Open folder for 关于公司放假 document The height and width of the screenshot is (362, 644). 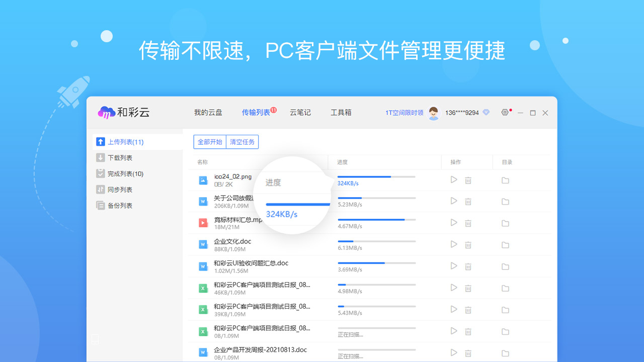tap(505, 202)
